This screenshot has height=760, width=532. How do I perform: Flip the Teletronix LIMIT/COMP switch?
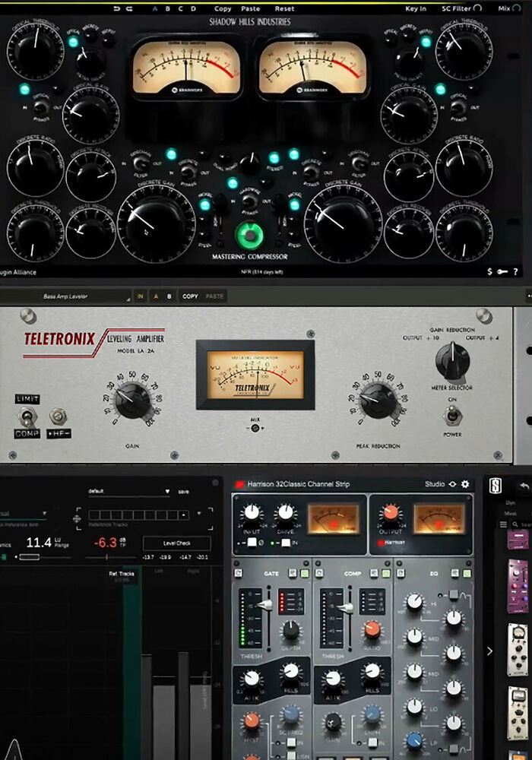[x=27, y=416]
